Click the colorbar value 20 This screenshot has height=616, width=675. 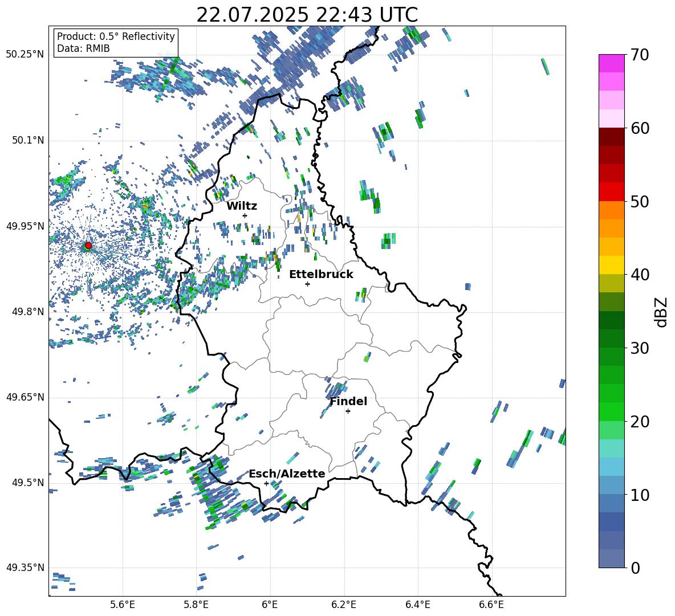coord(640,421)
